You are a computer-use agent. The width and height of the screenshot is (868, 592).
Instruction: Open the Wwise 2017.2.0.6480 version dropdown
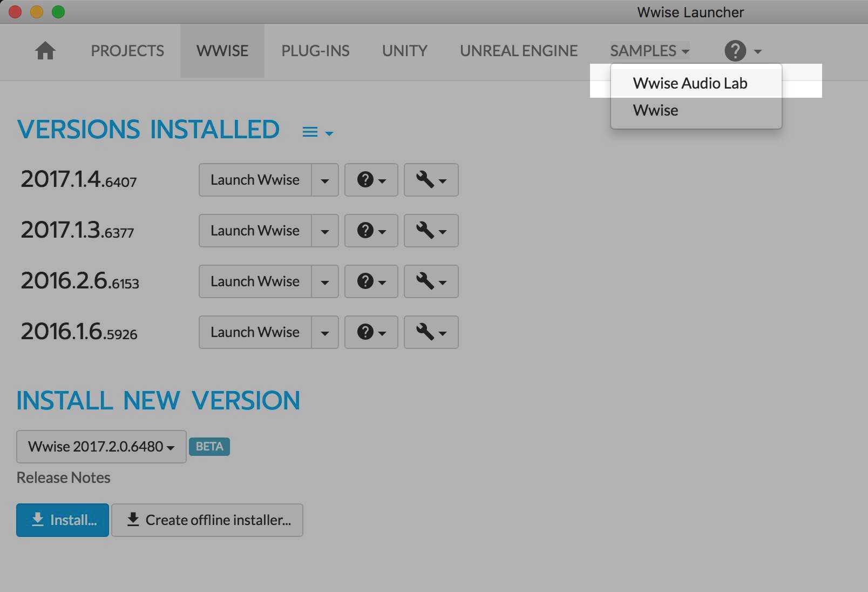101,447
